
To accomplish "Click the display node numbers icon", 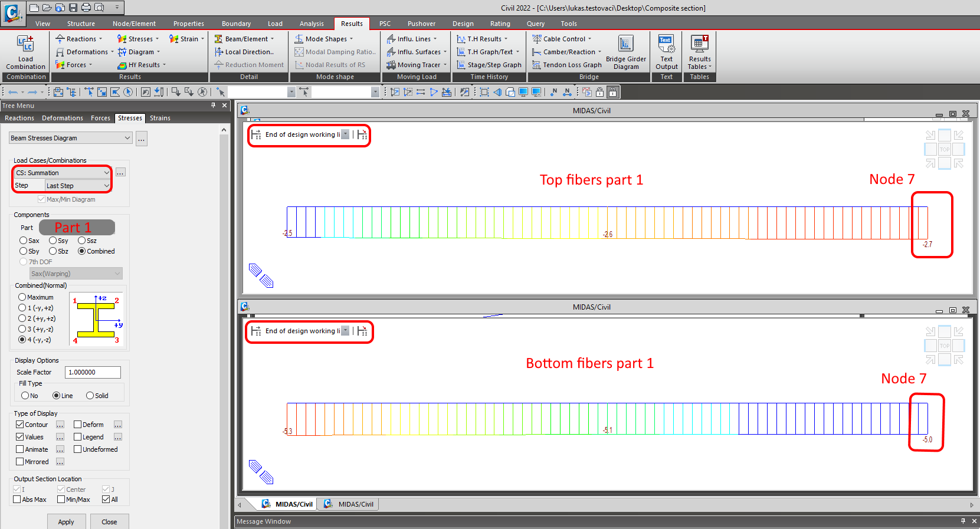I will pos(553,92).
